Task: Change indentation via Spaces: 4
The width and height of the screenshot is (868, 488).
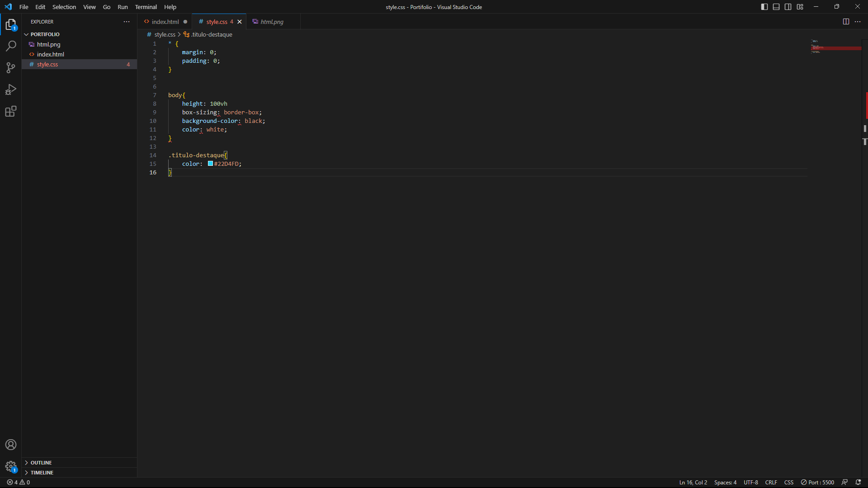Action: pyautogui.click(x=725, y=482)
